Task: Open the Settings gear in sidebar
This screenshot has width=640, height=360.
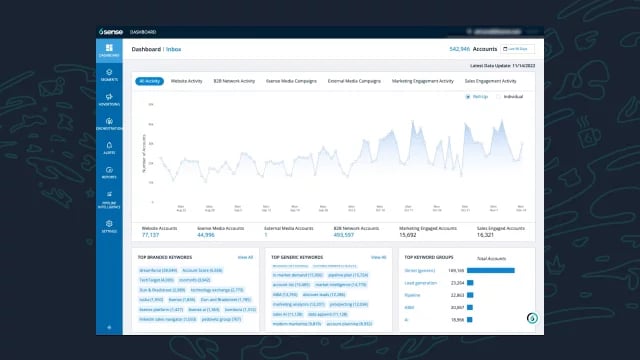Action: [109, 226]
